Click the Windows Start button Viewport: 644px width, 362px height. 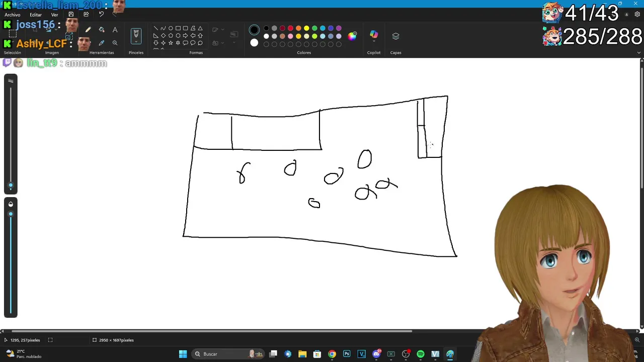[183, 354]
